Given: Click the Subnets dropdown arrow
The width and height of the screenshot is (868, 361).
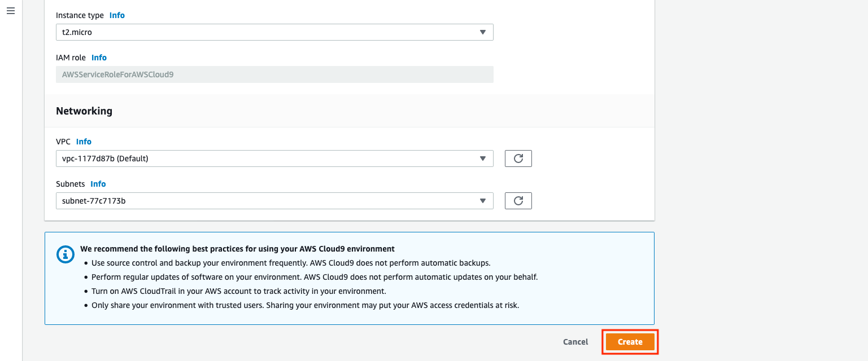Looking at the screenshot, I should pos(483,201).
